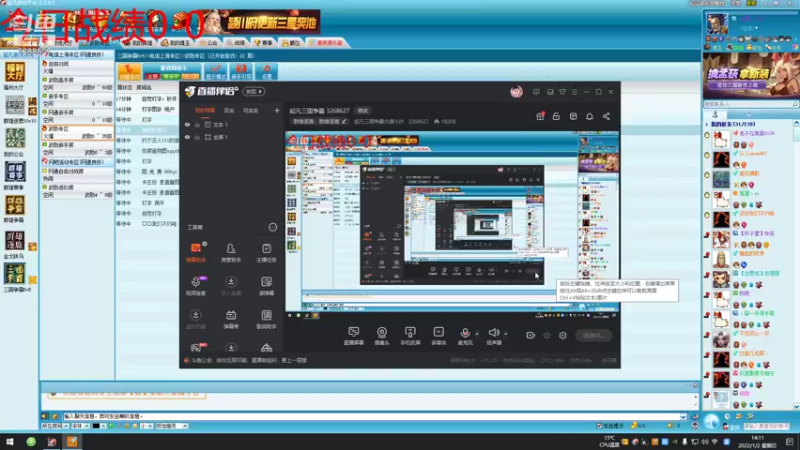
Task: Open the 房管助手 tool
Action: point(231,253)
